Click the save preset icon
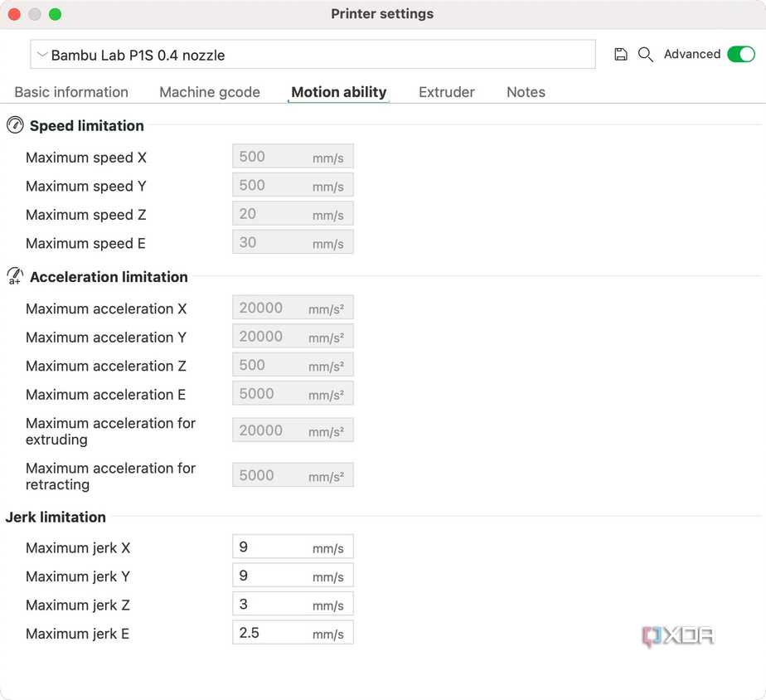 [620, 54]
